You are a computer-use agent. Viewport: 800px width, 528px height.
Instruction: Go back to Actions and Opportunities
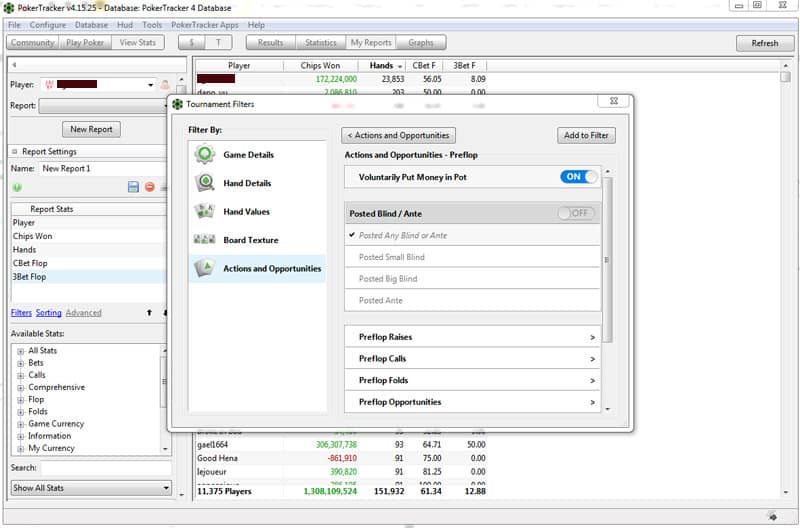tap(398, 135)
